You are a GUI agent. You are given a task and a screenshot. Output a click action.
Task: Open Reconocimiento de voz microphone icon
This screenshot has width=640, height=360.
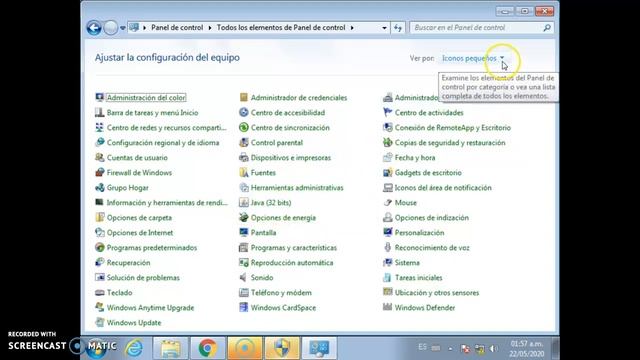387,248
